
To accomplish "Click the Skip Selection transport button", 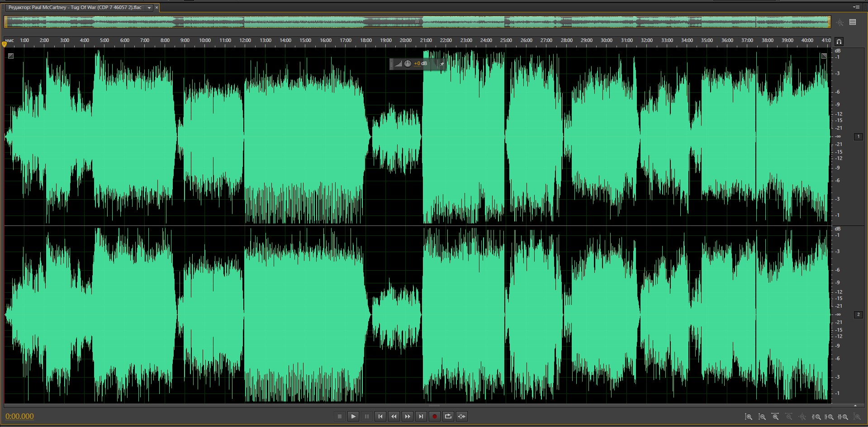I will (462, 417).
